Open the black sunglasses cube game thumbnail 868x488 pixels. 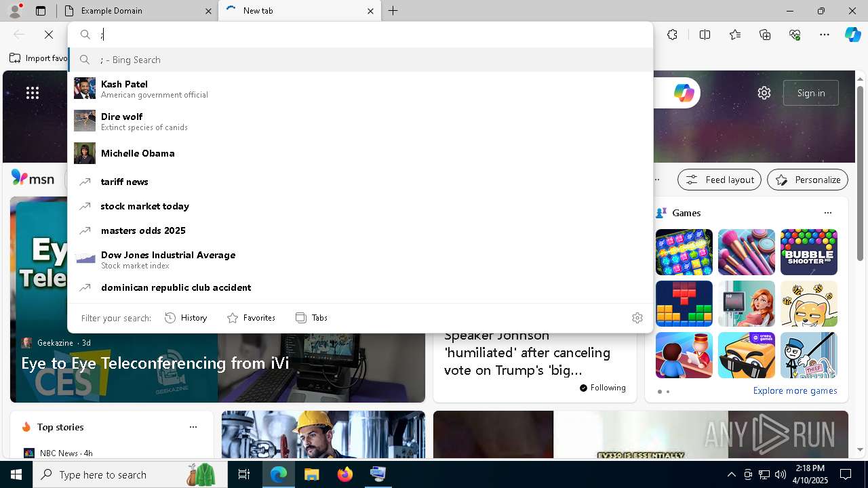[747, 355]
